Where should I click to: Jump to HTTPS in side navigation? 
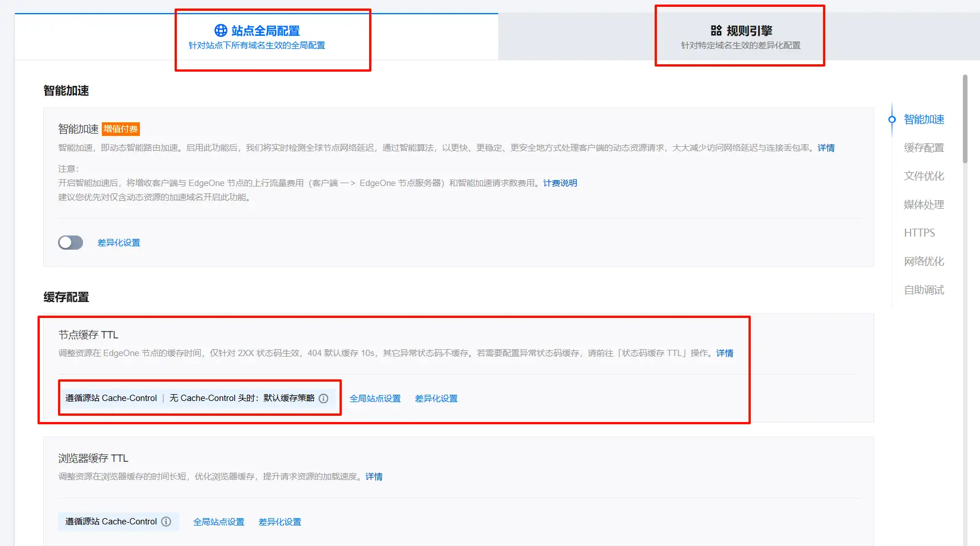[x=919, y=233]
